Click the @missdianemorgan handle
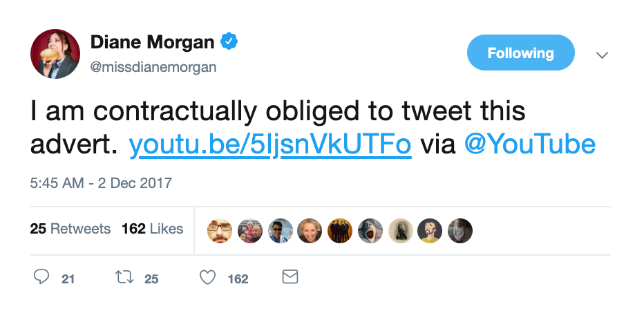 [153, 67]
